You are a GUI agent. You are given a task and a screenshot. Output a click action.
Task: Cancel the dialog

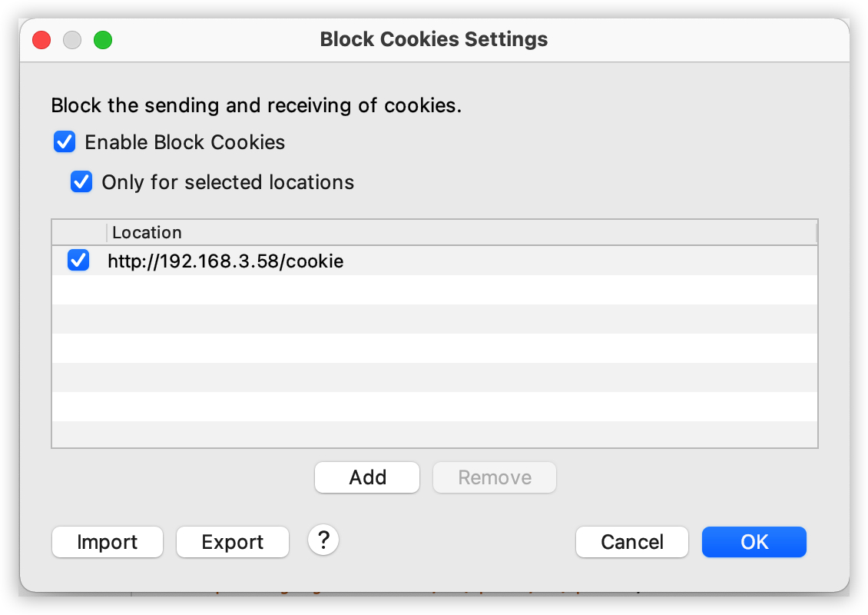click(x=632, y=542)
